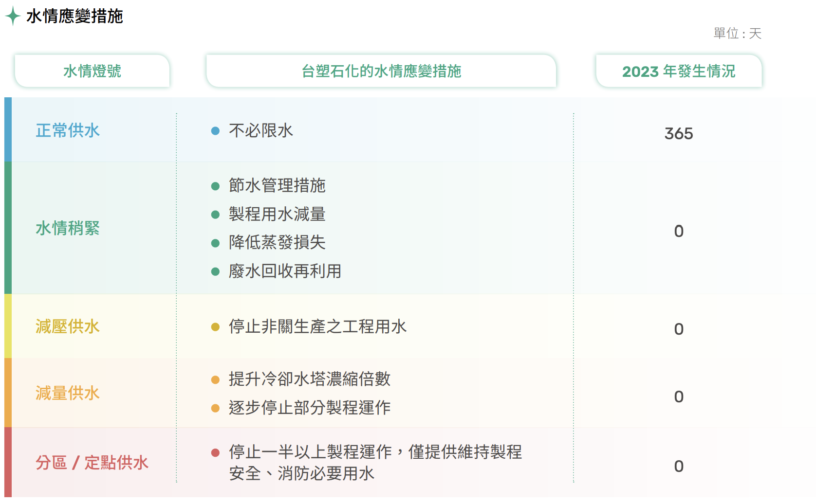Click the yellow bullet before 停止非關生產之工程用水
This screenshot has width=816, height=504.
tap(215, 327)
